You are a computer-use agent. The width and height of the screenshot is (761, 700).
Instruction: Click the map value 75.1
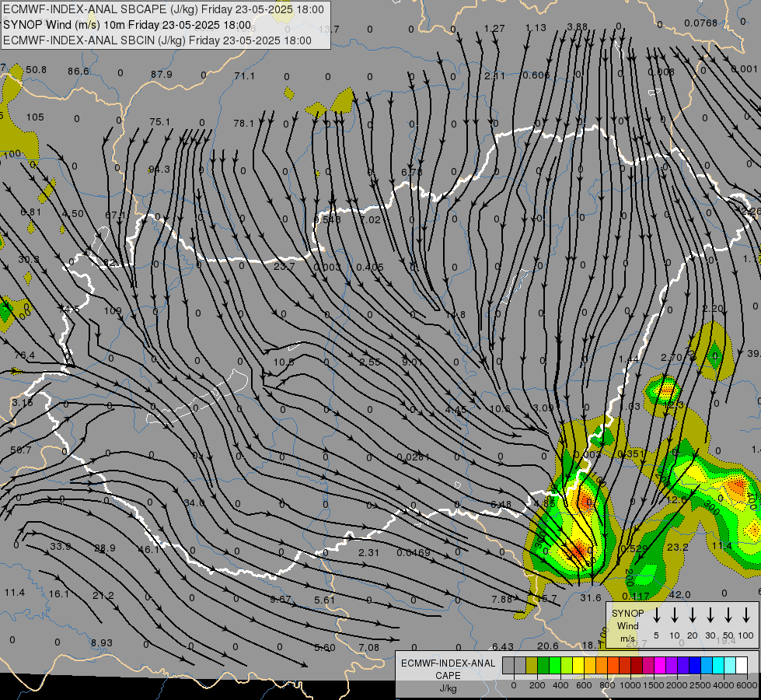(x=159, y=121)
